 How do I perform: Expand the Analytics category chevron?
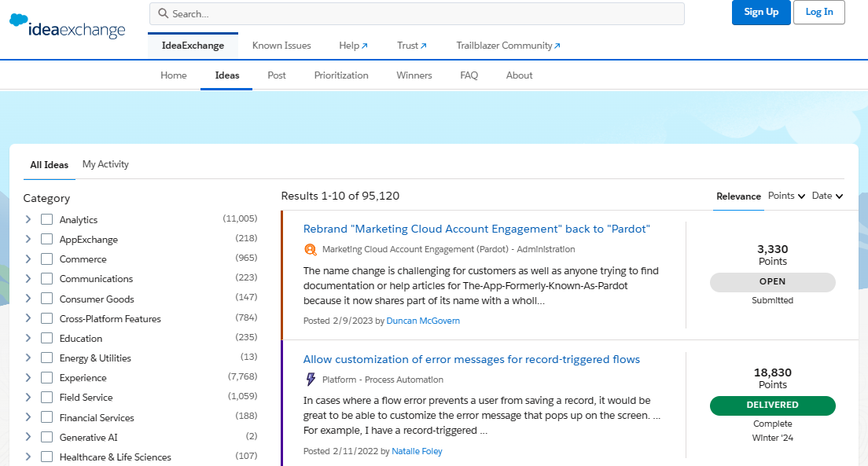[28, 220]
